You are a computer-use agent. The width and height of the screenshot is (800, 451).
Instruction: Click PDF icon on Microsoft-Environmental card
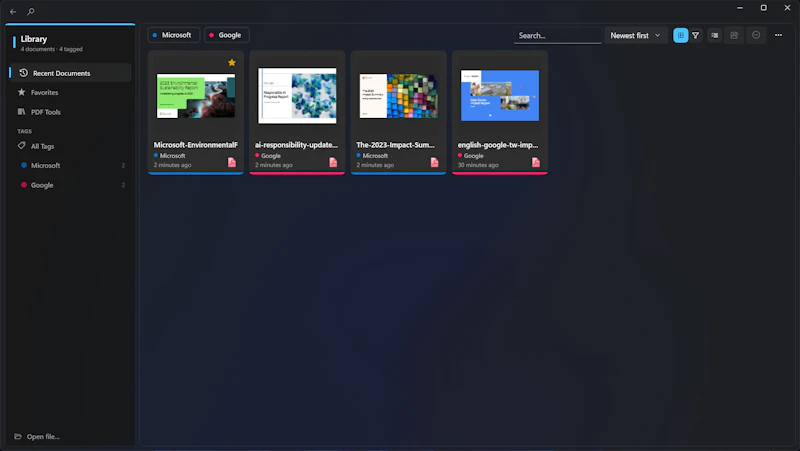(x=232, y=162)
